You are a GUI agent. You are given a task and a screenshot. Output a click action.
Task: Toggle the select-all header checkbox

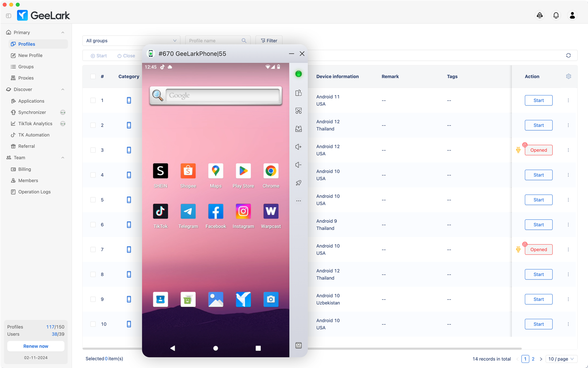93,76
